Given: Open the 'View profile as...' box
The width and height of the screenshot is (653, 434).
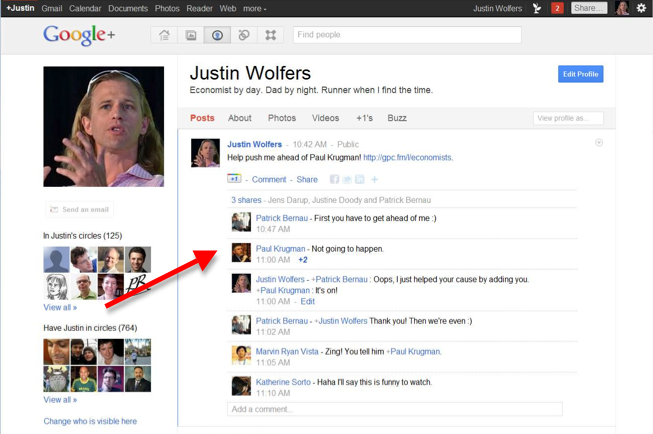Looking at the screenshot, I should point(568,118).
